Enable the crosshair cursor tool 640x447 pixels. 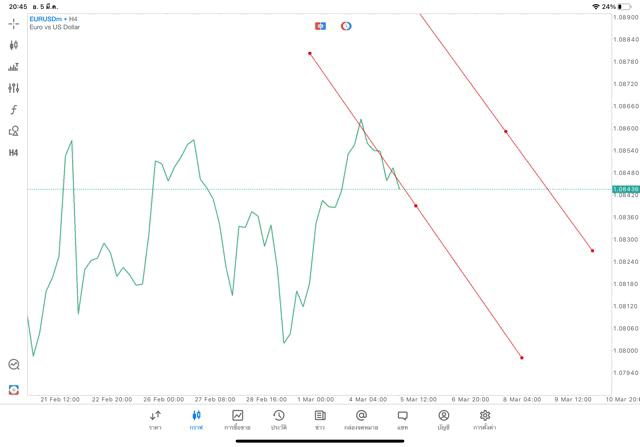14,23
